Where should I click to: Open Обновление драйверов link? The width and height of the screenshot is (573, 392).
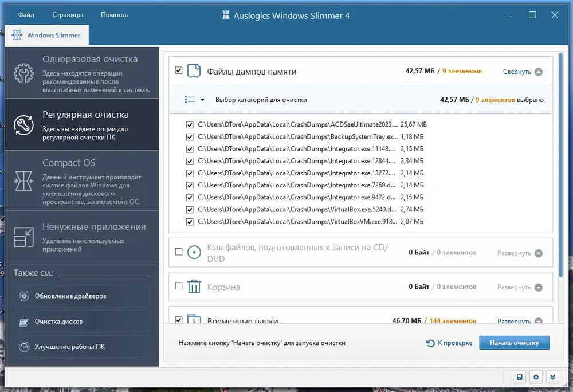[x=82, y=296]
